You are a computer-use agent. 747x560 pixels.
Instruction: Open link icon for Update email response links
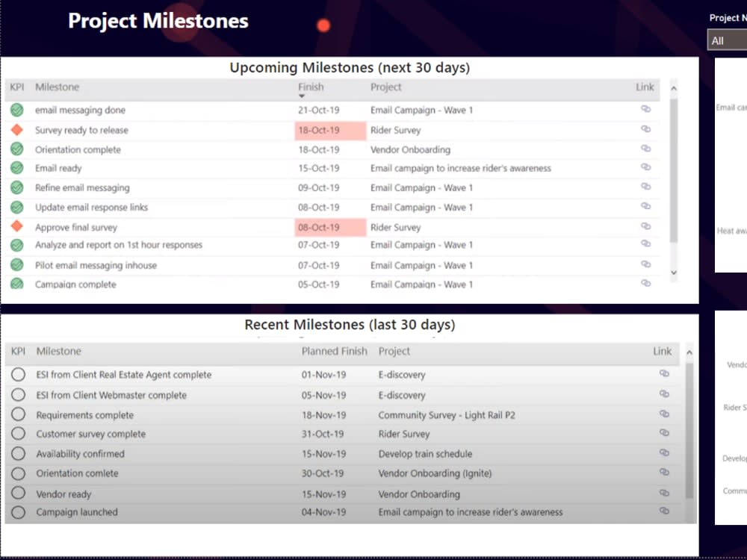pos(645,206)
